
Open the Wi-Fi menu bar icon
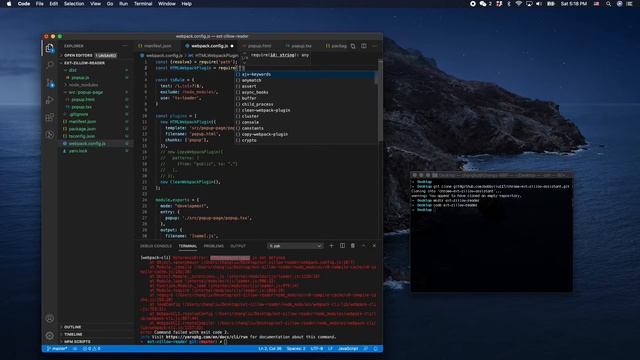(519, 4)
